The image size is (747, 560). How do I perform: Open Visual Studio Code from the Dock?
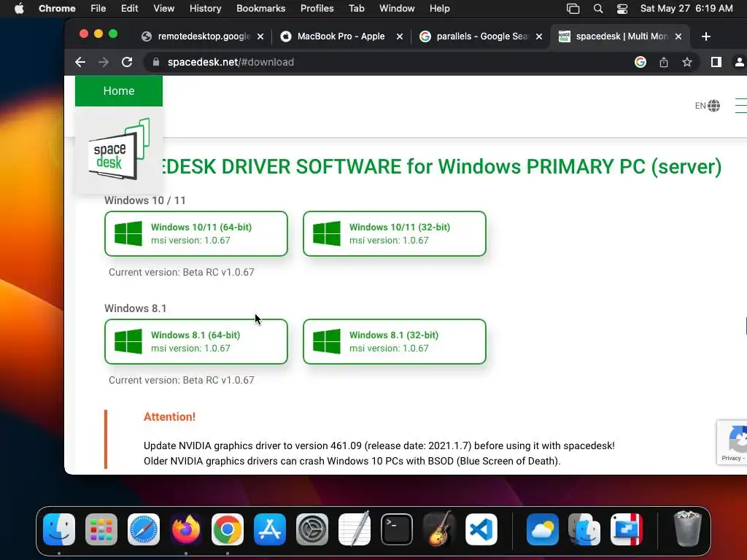481,529
